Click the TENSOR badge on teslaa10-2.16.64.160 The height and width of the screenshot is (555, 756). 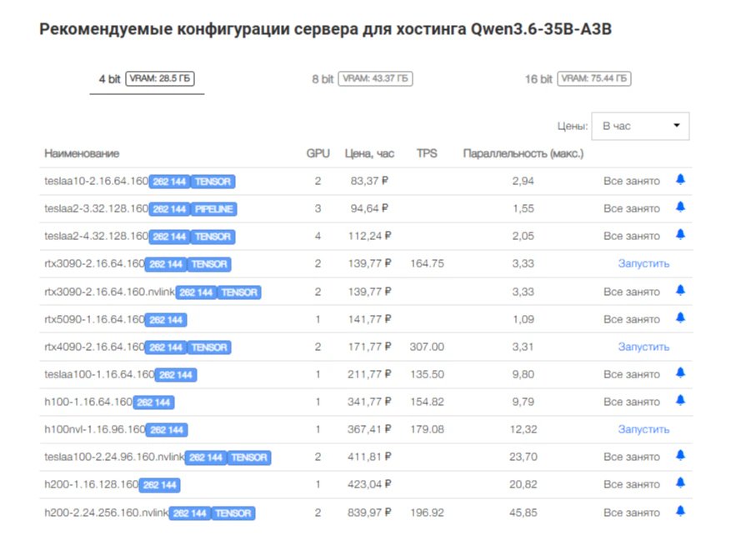click(213, 182)
